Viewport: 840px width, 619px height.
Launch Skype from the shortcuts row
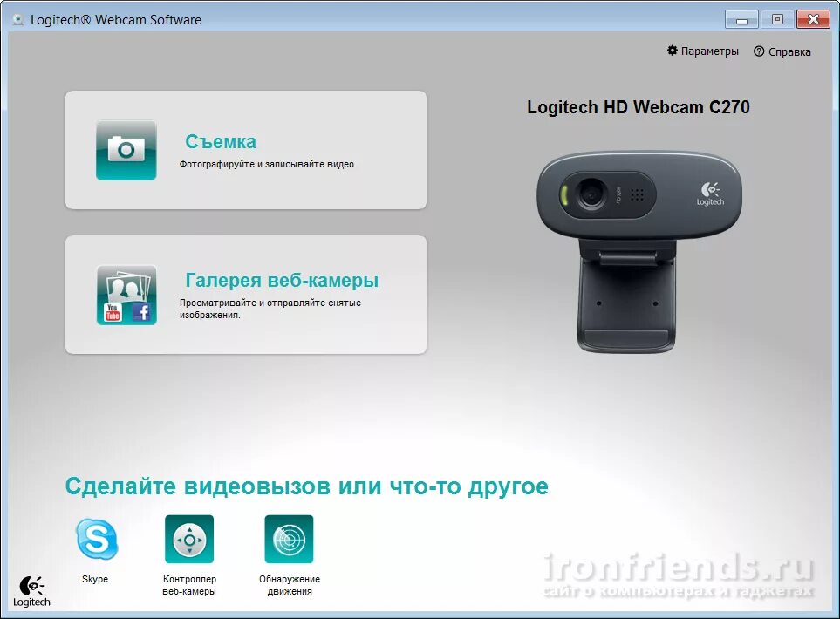(x=95, y=540)
